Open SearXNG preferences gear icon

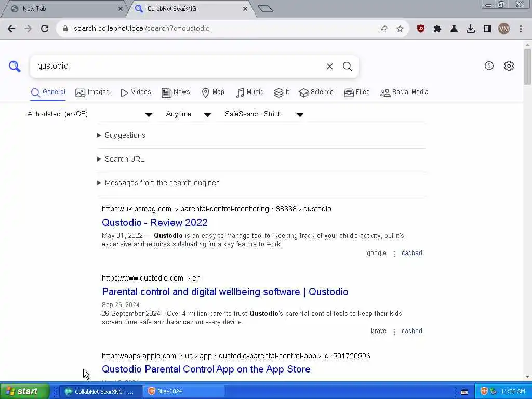509,66
